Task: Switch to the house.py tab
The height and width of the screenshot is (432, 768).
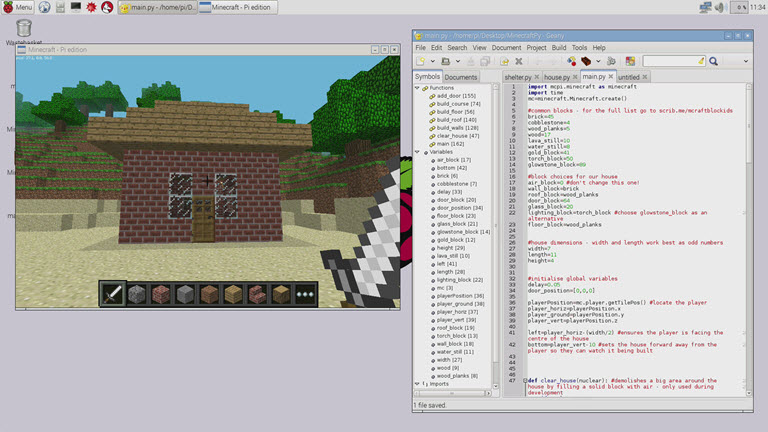Action: coord(557,76)
